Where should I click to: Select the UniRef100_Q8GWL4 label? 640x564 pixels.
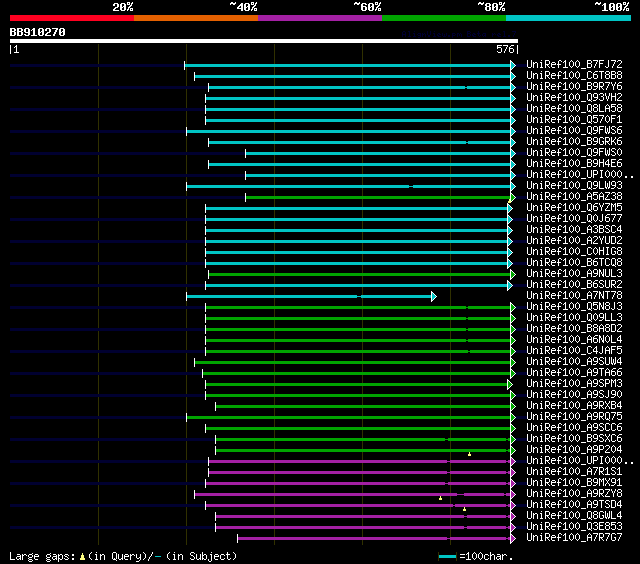click(574, 516)
